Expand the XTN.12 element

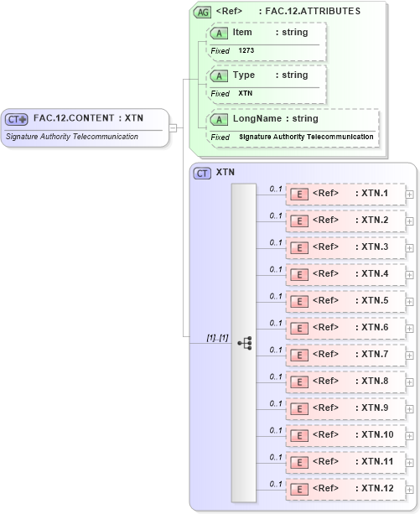click(409, 490)
